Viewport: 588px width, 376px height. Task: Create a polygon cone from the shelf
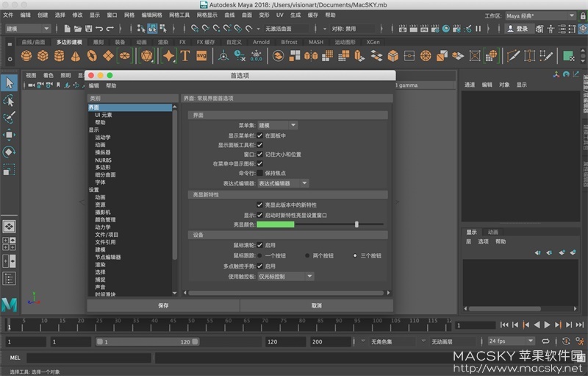(76, 56)
